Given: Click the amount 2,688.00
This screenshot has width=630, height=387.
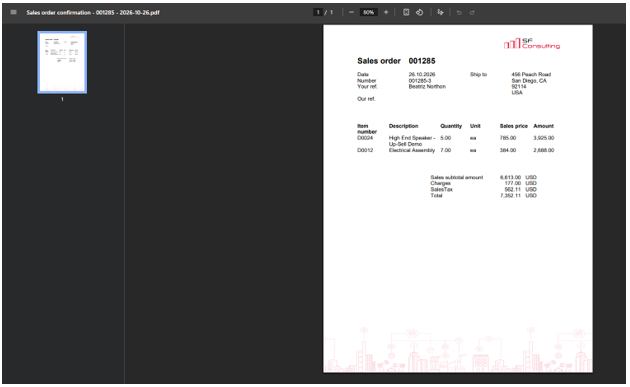Looking at the screenshot, I should (x=544, y=150).
